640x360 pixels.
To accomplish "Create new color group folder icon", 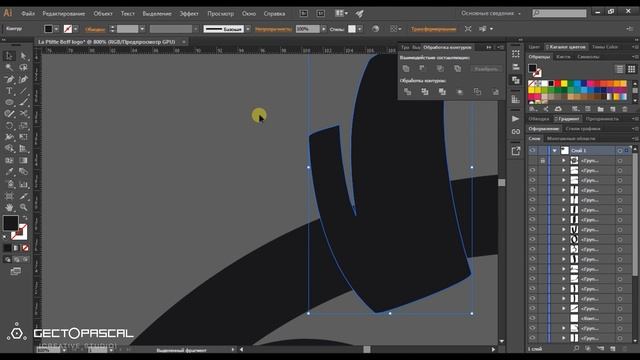I will point(600,109).
